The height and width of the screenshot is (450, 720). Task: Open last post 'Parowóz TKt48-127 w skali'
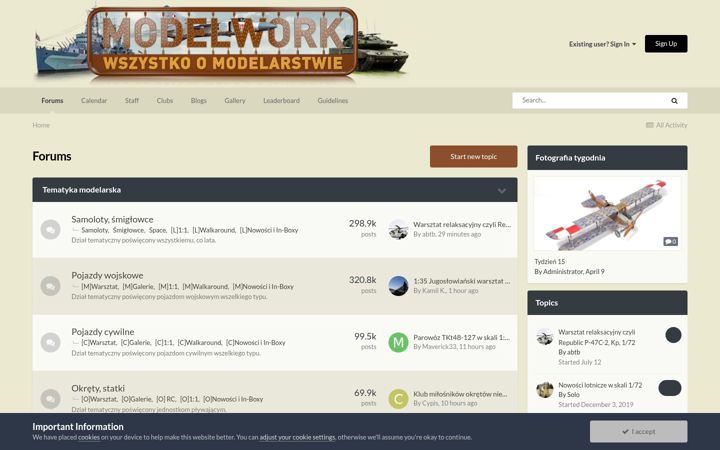coord(461,337)
